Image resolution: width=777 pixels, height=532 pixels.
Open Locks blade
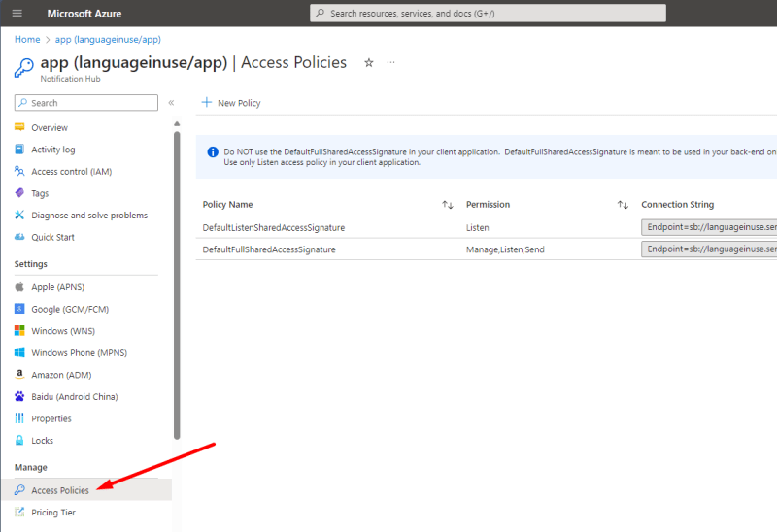[42, 440]
